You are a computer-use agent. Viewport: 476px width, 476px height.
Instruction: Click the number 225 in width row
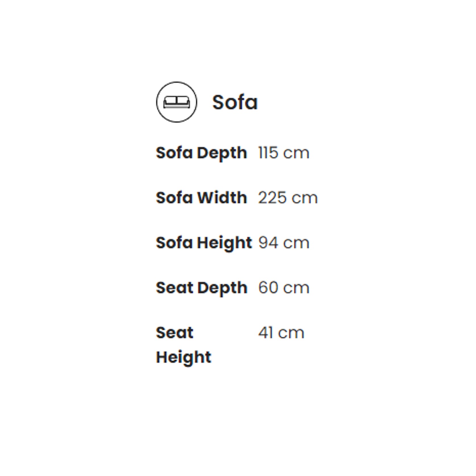[x=272, y=198]
